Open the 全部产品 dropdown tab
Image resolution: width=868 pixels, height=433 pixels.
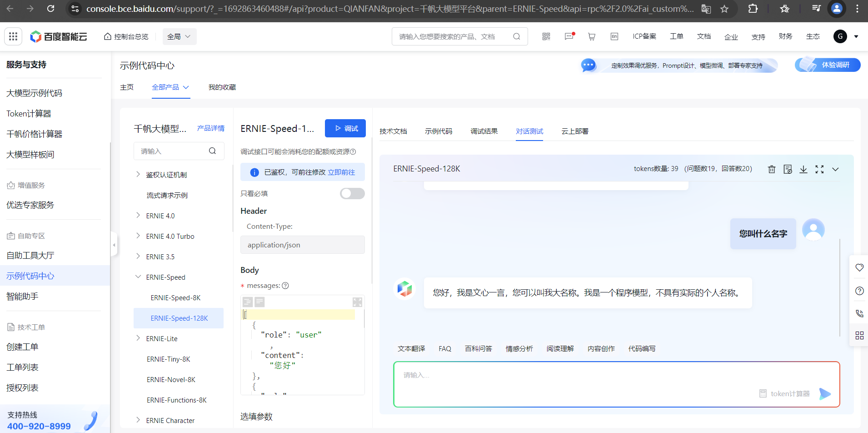[170, 87]
